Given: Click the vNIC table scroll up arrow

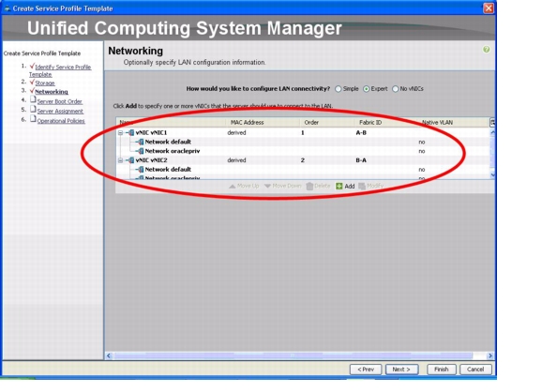Looking at the screenshot, I should tap(492, 132).
